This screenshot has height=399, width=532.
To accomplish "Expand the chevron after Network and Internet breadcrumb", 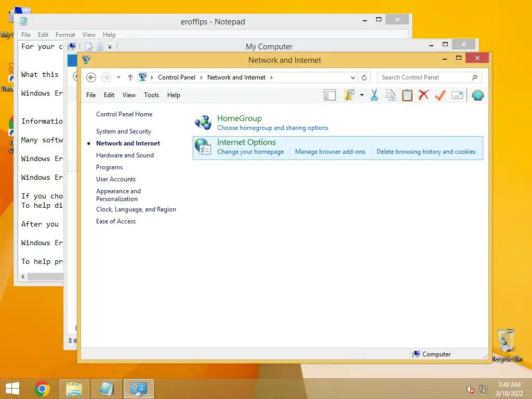I will tap(271, 77).
